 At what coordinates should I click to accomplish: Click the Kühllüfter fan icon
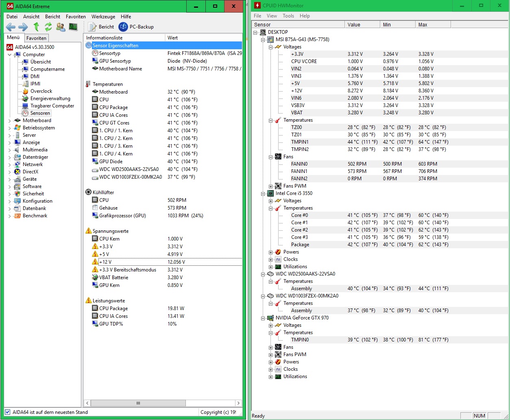click(x=89, y=192)
